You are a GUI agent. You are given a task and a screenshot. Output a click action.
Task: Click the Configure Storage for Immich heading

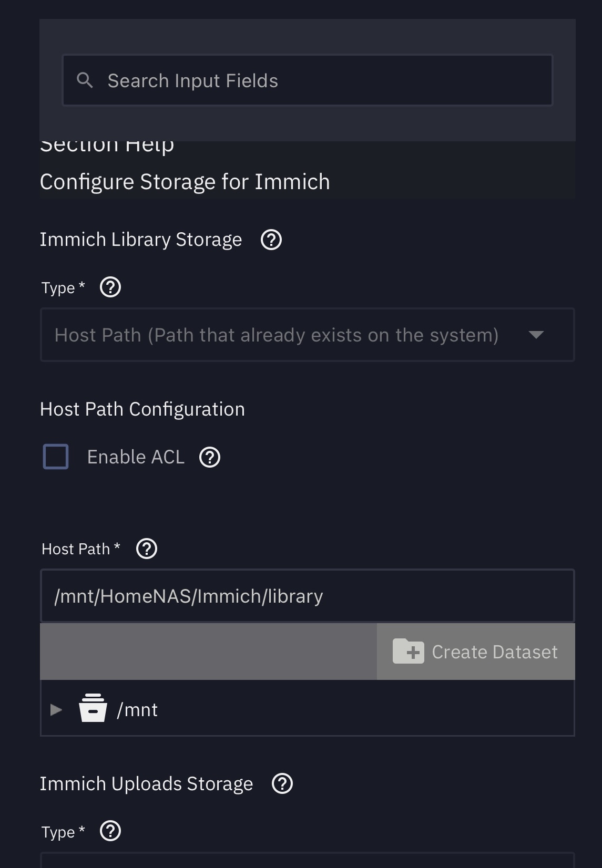pos(185,182)
